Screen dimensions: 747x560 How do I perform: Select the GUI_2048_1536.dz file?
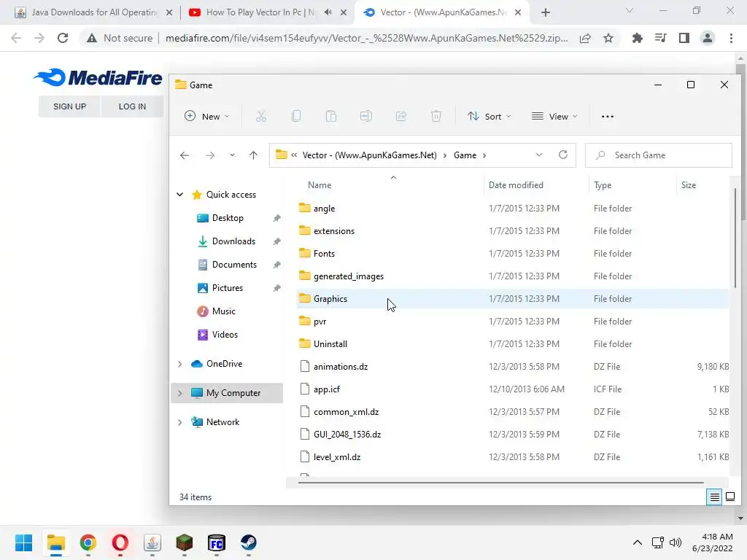(x=513, y=435)
